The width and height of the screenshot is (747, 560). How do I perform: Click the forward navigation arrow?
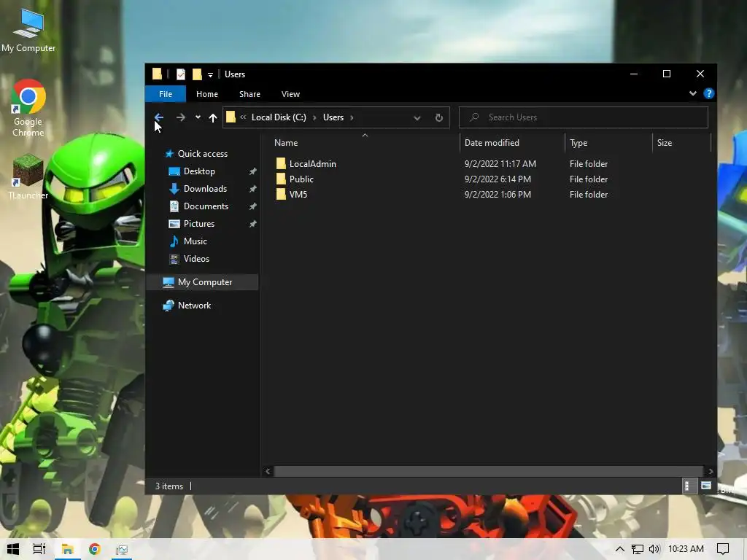[181, 117]
